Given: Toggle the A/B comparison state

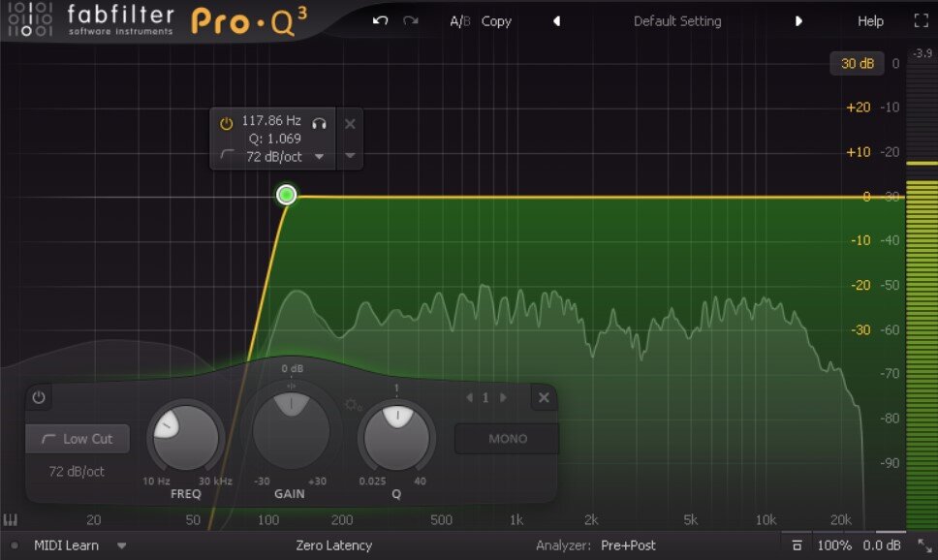Looking at the screenshot, I should click(x=459, y=21).
